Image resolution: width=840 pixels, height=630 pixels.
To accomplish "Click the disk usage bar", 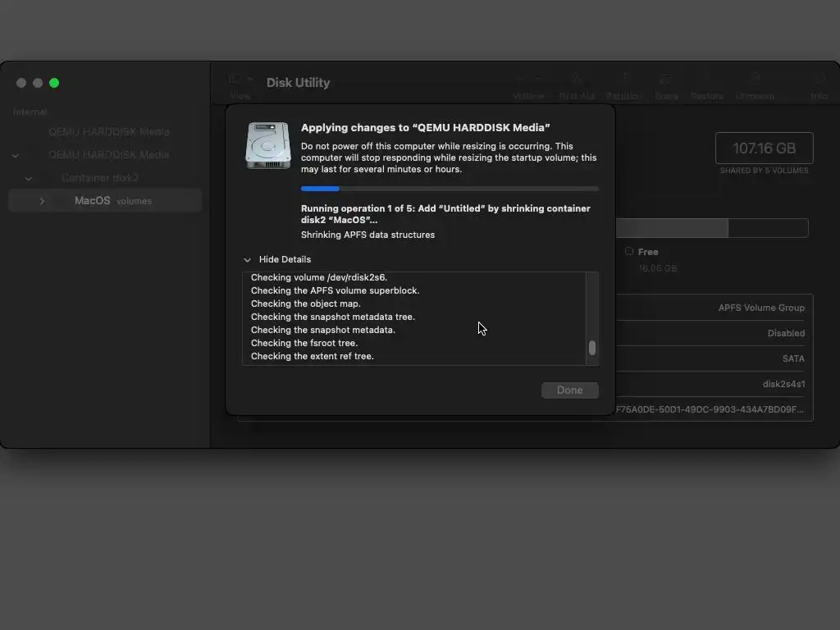I will 712,228.
